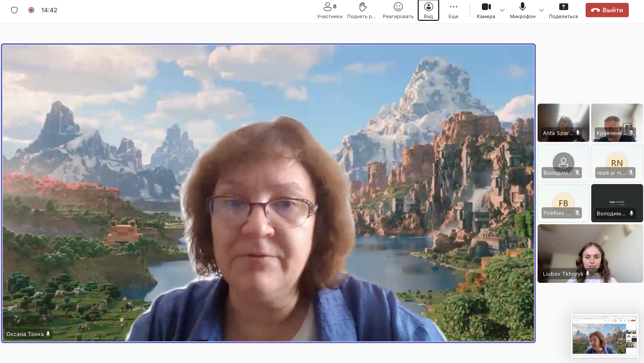Viewport: 644px width, 363px height.
Task: Click the shield security icon
Action: 14,10
